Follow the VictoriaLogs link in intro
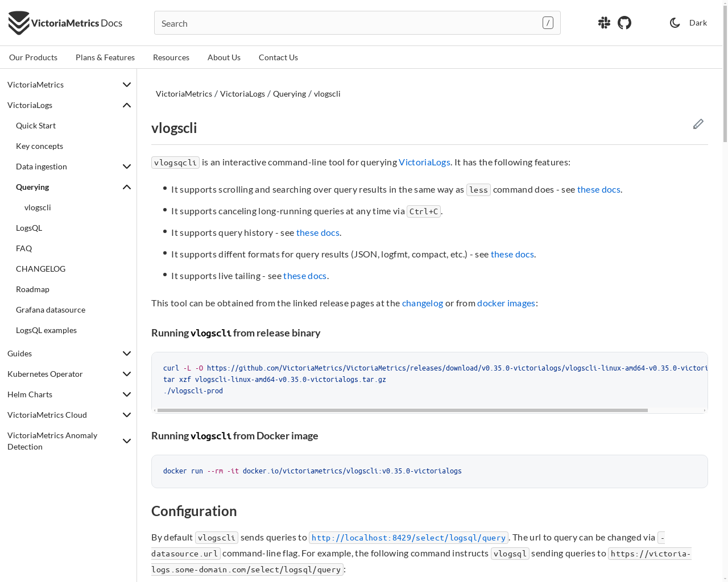 (424, 162)
